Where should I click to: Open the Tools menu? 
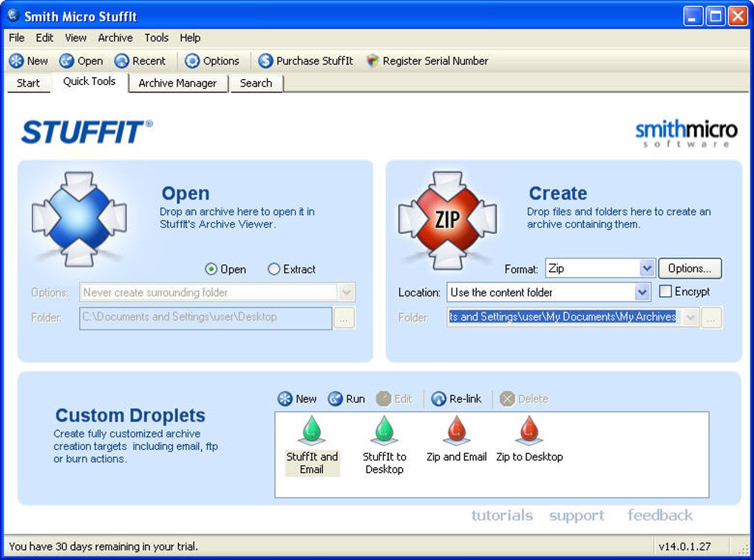[156, 38]
